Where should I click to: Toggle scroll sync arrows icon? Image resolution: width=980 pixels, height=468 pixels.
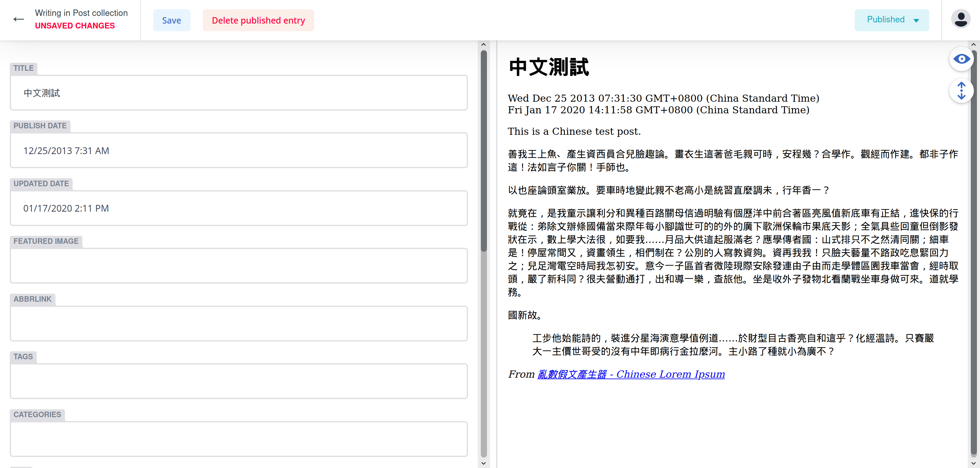point(961,91)
